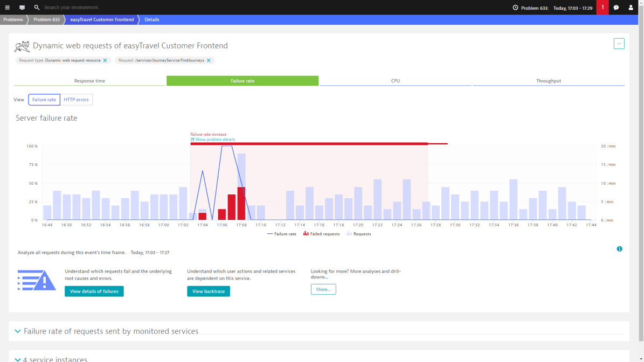Go to Problems breadcrumb
Screen dimensions: 644x362
[13, 20]
